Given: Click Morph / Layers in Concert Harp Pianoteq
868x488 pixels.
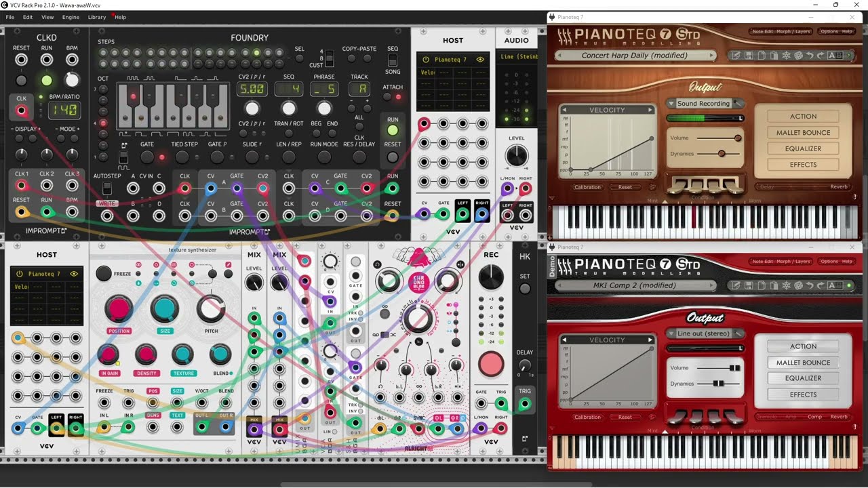Looking at the screenshot, I should pyautogui.click(x=792, y=32).
